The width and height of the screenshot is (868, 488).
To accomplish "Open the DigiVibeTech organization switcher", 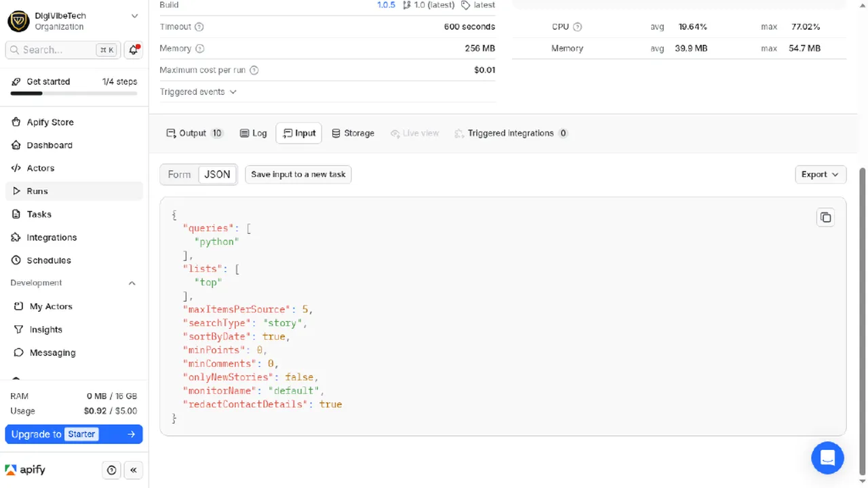I will [74, 21].
